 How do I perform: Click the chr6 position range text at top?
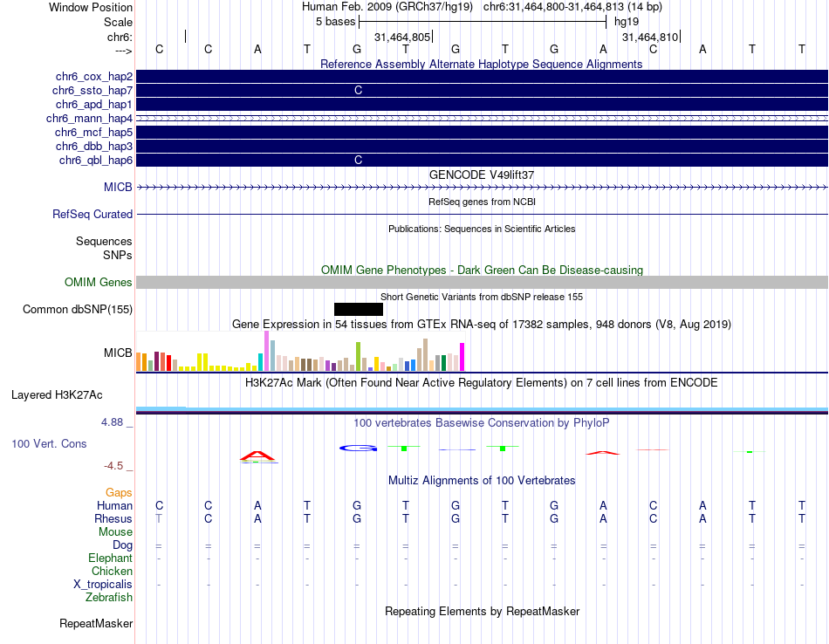572,7
